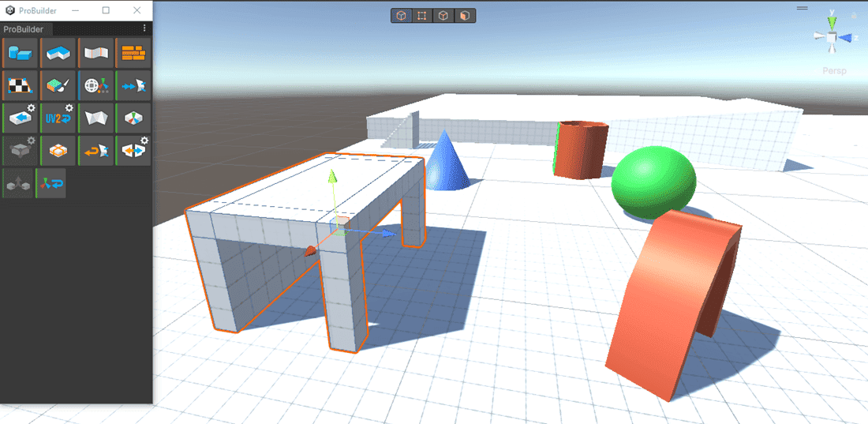Open options gear on Generate UV2

pos(69,108)
